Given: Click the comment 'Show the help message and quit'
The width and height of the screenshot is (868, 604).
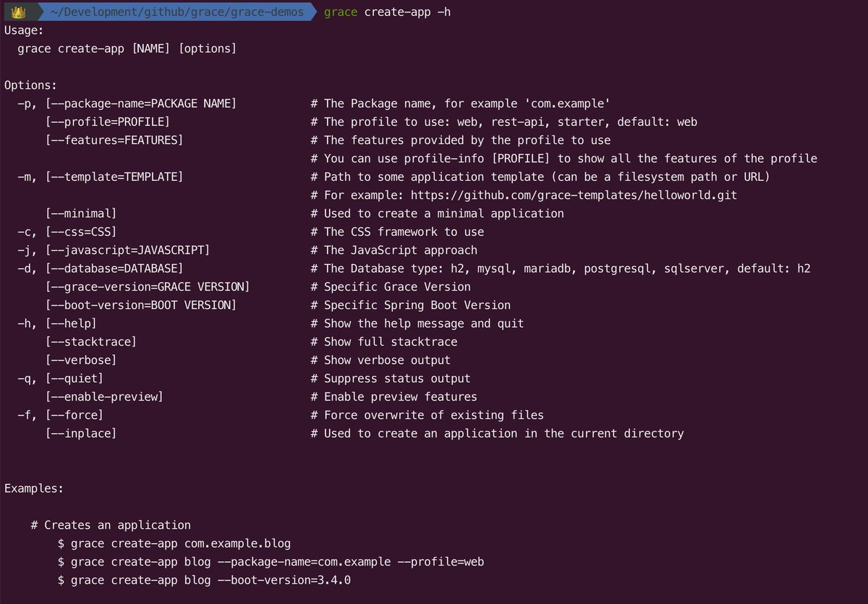Looking at the screenshot, I should 417,323.
